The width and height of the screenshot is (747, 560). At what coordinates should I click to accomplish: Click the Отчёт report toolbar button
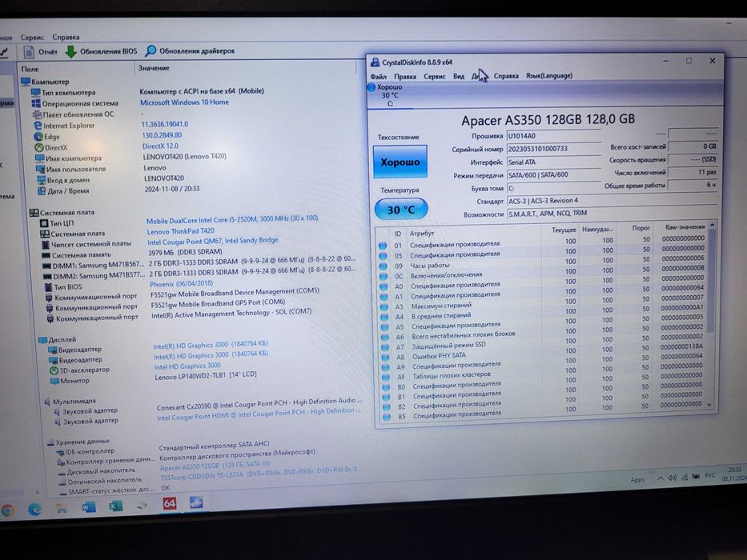[41, 51]
